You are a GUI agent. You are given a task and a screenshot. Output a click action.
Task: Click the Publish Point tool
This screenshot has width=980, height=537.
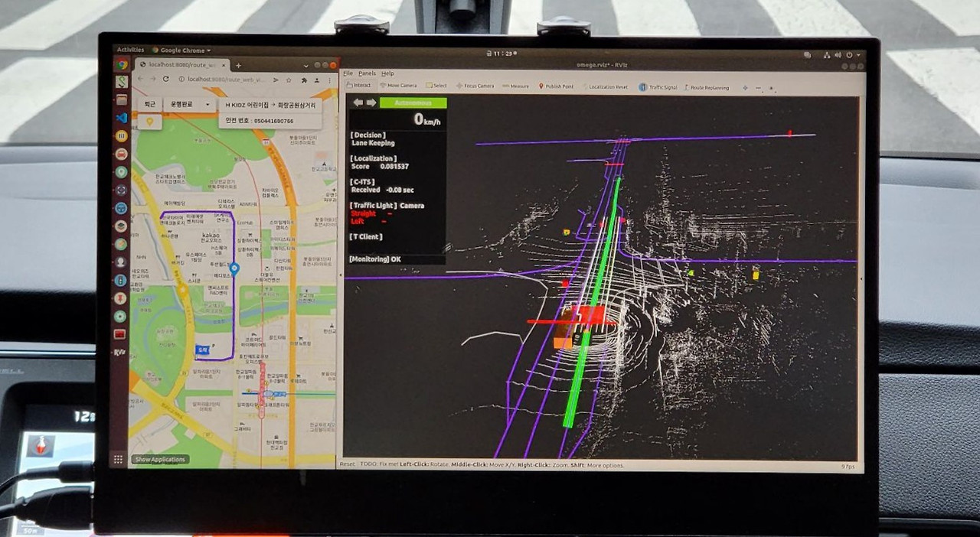pyautogui.click(x=557, y=86)
